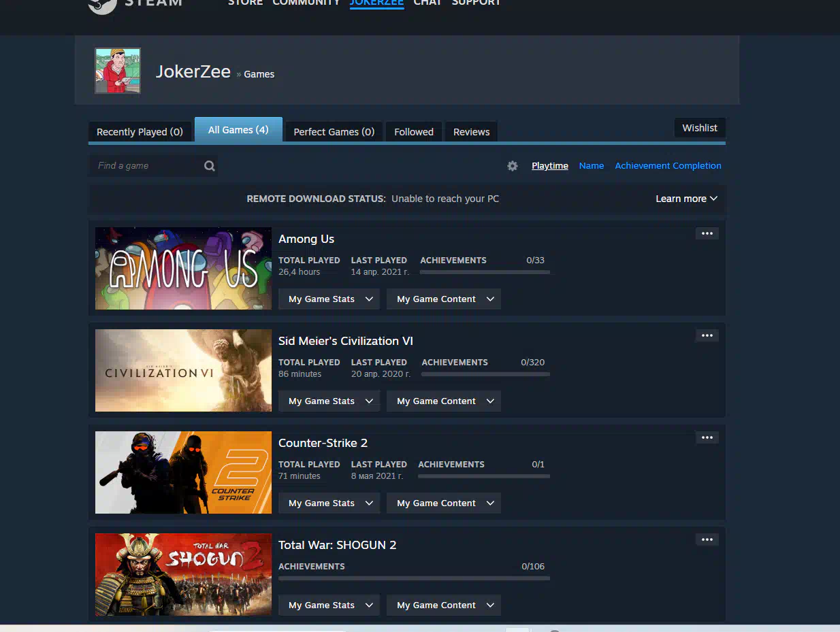Expand Learn more in remote download status
Image resolution: width=840 pixels, height=632 pixels.
(x=686, y=199)
